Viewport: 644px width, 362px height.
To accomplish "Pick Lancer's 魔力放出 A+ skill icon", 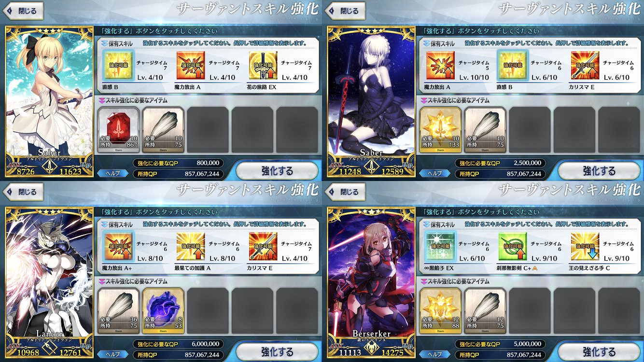I will point(118,247).
